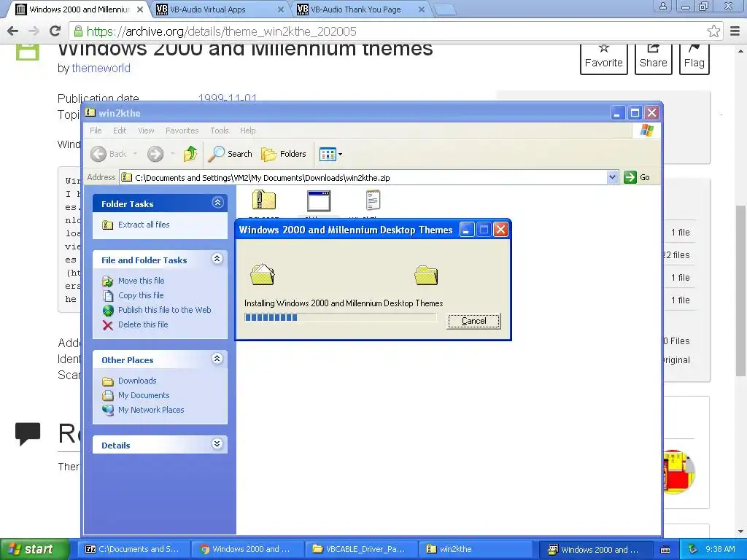Expand the Address bar dropdown

612,178
